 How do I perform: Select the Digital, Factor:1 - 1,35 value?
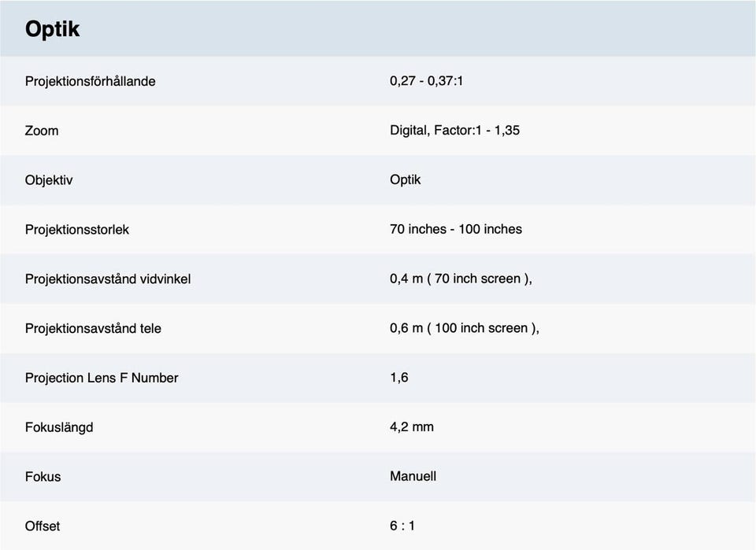click(454, 131)
